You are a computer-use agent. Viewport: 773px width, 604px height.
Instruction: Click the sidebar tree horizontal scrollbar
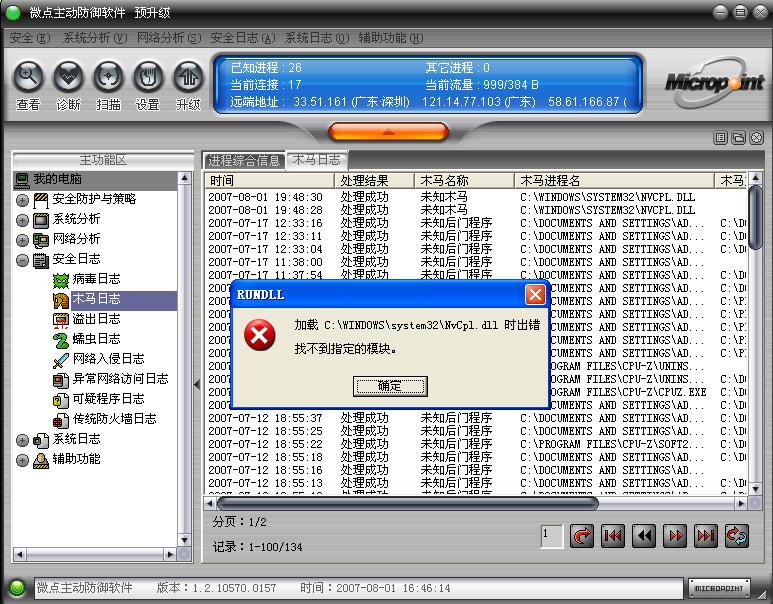point(95,554)
